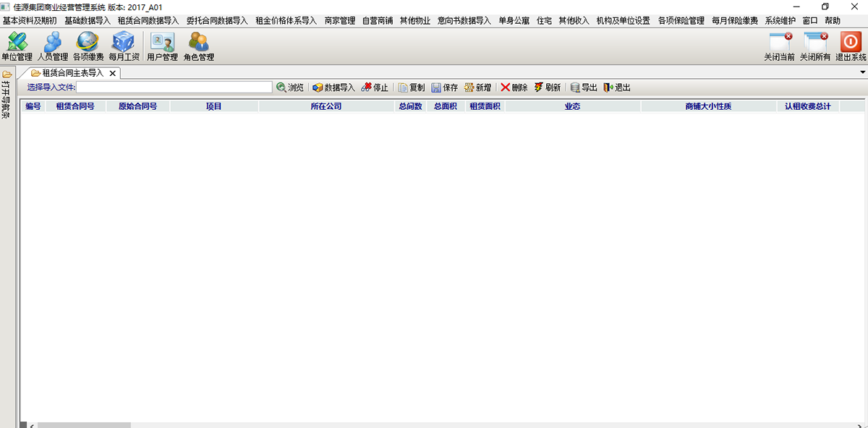Click the 租赁面积 column header
The height and width of the screenshot is (428, 868).
click(485, 106)
